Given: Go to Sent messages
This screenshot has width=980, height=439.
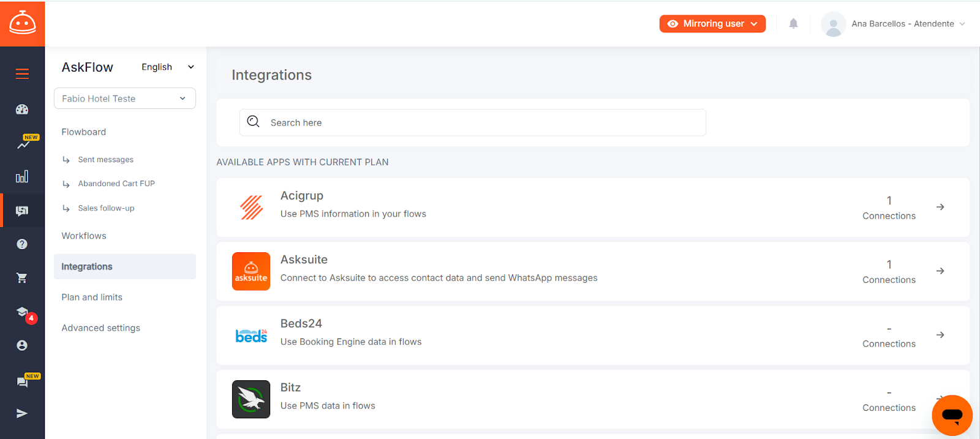Looking at the screenshot, I should click(x=106, y=160).
